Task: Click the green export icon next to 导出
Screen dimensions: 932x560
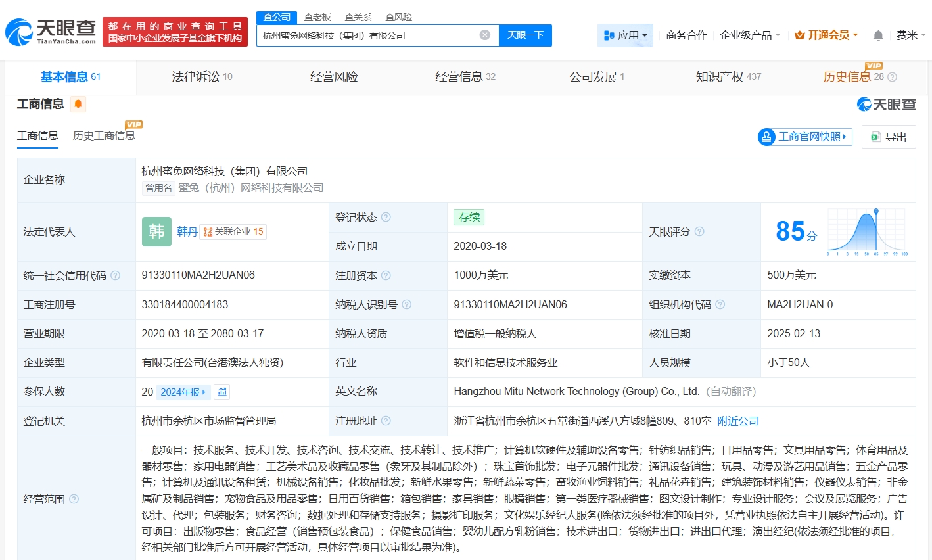Action: [x=875, y=136]
